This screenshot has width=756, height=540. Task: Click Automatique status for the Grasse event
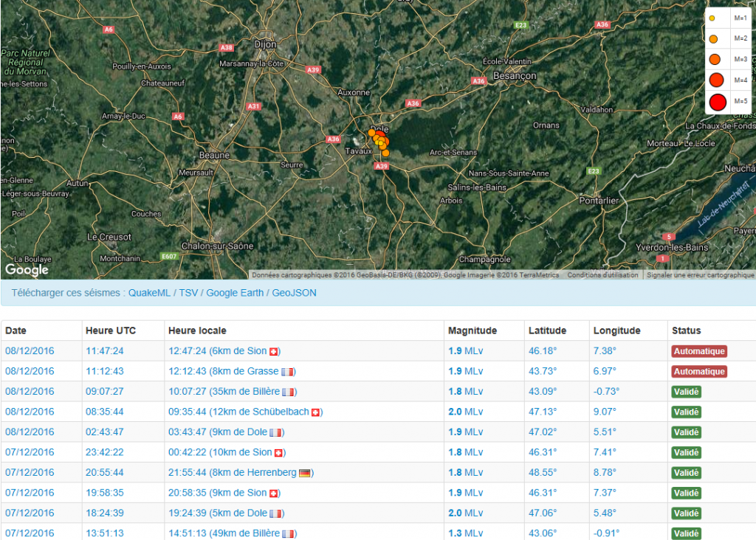pos(699,371)
